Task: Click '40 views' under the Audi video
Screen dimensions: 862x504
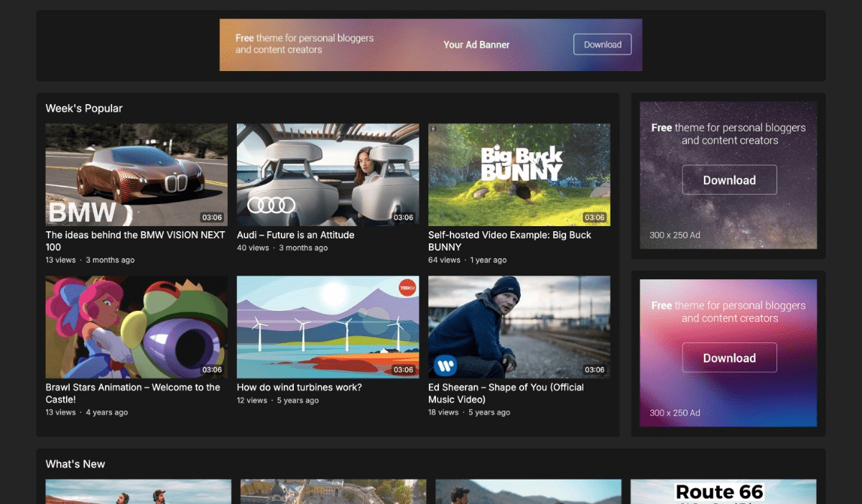Action: [x=253, y=248]
